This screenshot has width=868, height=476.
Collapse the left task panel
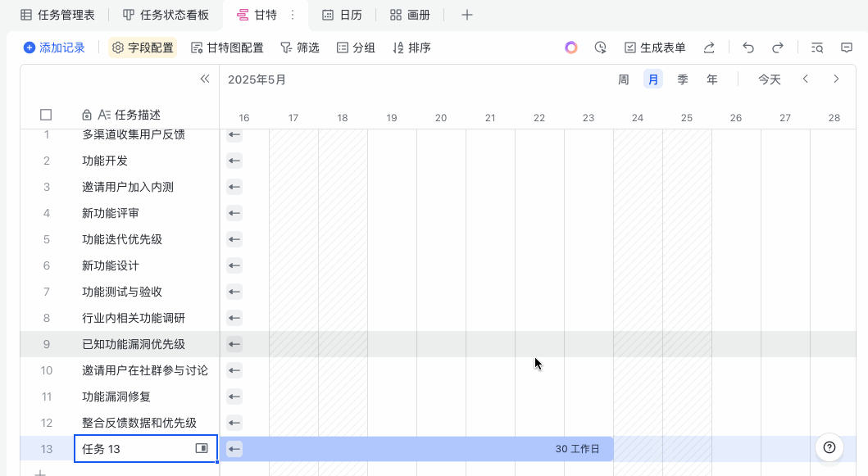(x=205, y=79)
